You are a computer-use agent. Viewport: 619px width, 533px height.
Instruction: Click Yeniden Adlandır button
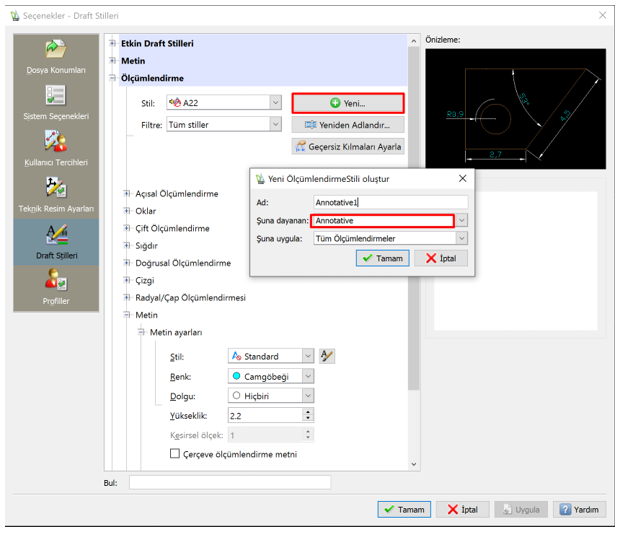(x=347, y=125)
